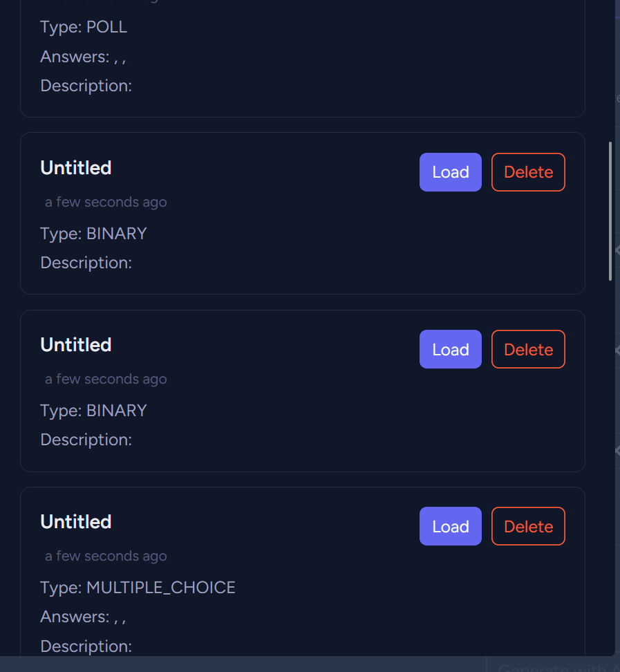Delete the MULTIPLE_CHOICE template

(528, 526)
